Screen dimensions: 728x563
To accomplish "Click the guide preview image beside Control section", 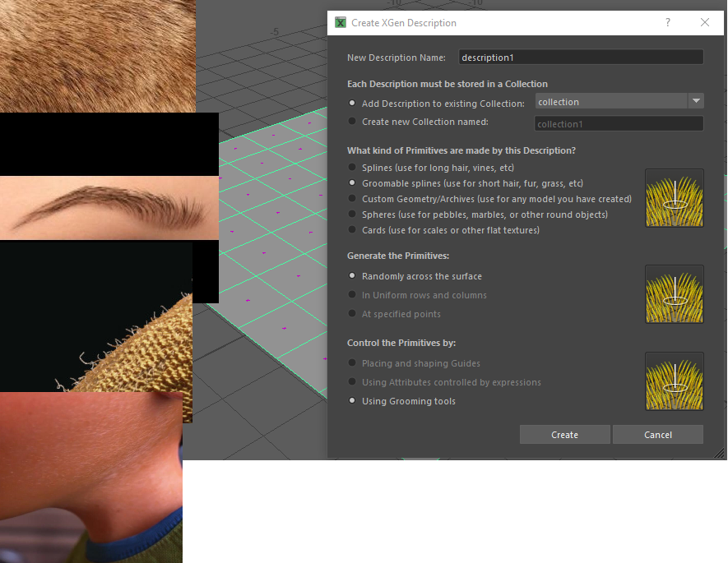I will click(674, 381).
